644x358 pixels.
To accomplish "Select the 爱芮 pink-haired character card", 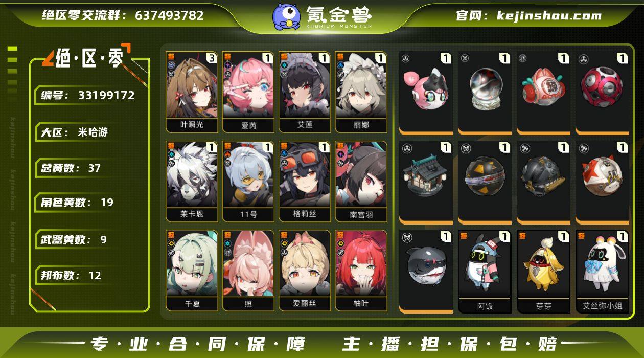I will coord(248,92).
